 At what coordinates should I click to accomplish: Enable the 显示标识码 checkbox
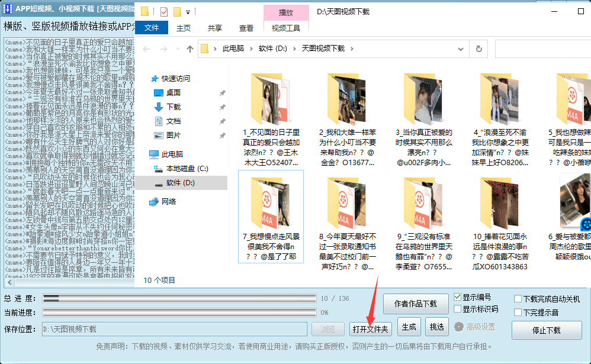[x=458, y=309]
